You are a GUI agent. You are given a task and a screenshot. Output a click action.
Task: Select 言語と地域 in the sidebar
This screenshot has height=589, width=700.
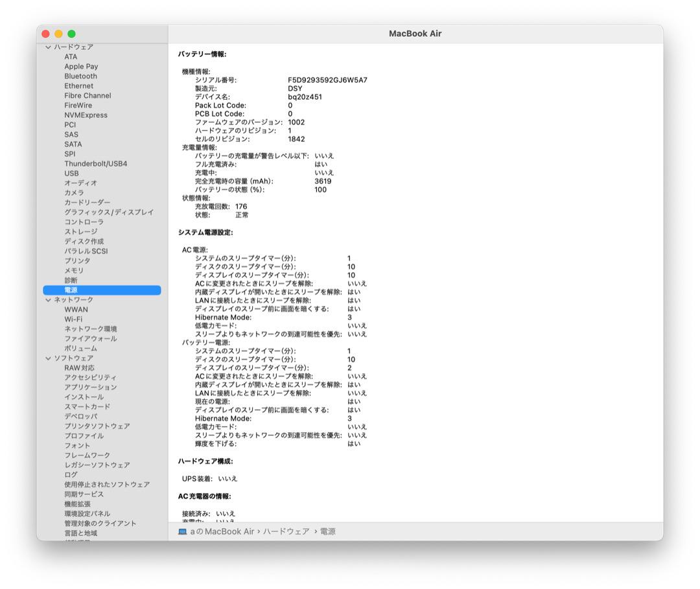coord(80,533)
